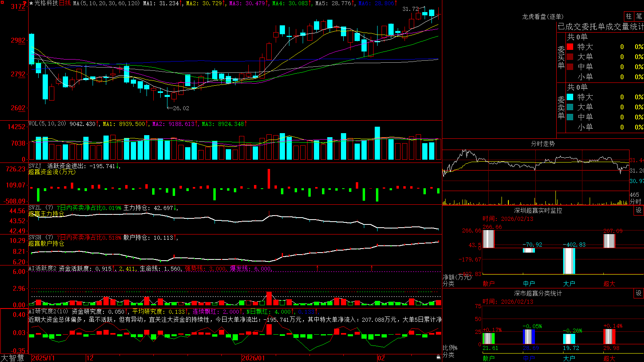Click cyan 特大 swatch in 委卖单
Viewport: 644px width, 362px height.
coord(570,97)
